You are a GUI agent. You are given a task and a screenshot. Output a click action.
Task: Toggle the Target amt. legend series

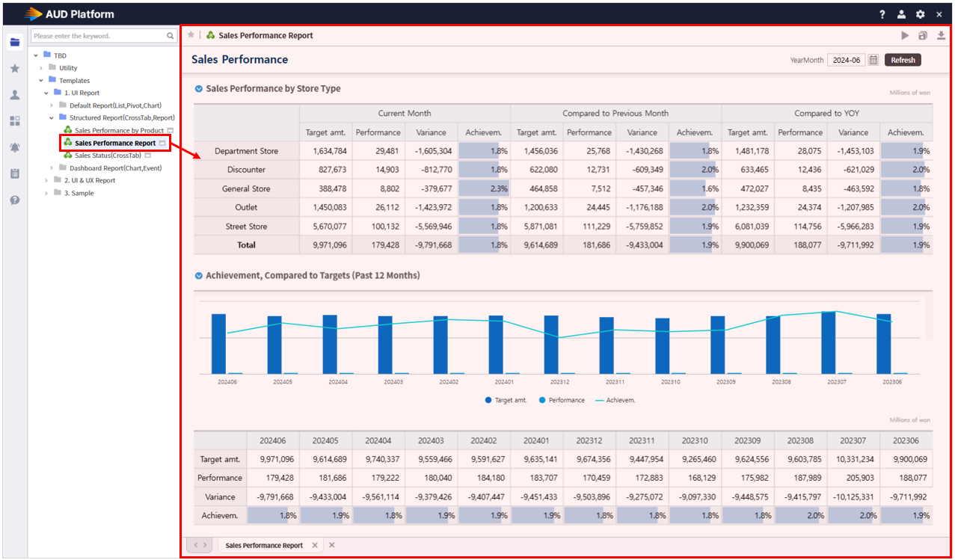point(508,400)
